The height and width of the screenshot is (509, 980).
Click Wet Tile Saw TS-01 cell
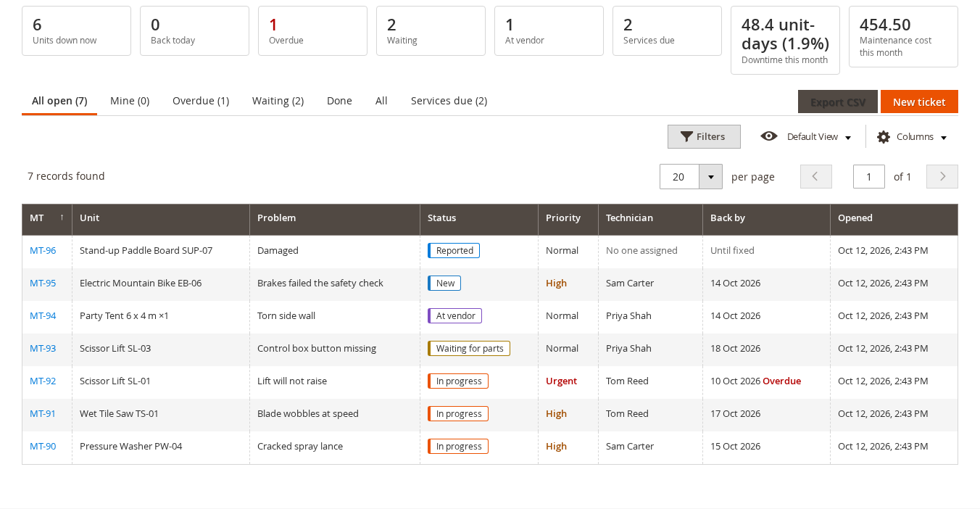click(x=161, y=413)
